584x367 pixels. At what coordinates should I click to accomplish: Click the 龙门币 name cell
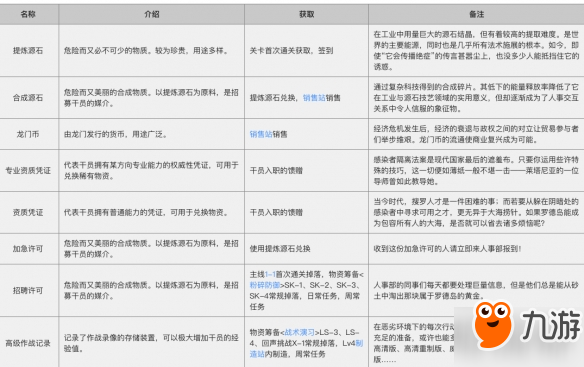point(28,134)
